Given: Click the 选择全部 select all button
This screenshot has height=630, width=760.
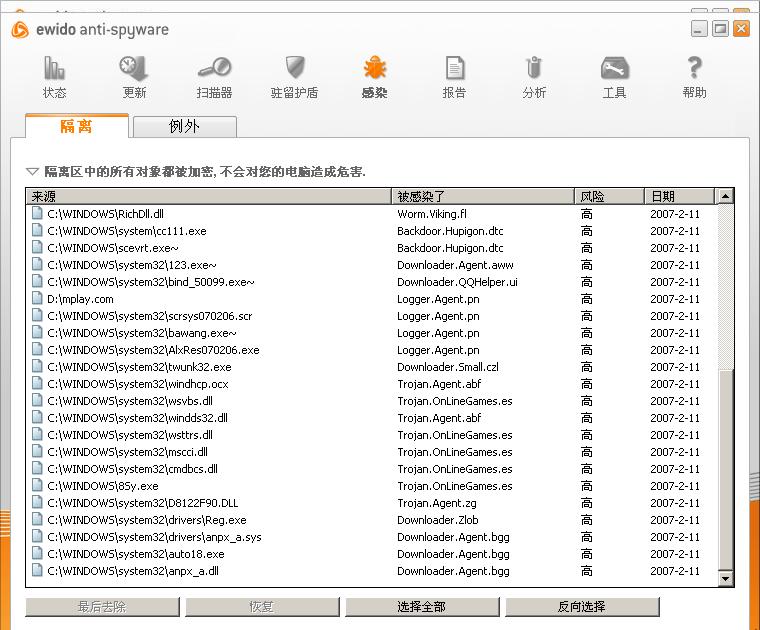Looking at the screenshot, I should click(x=422, y=607).
